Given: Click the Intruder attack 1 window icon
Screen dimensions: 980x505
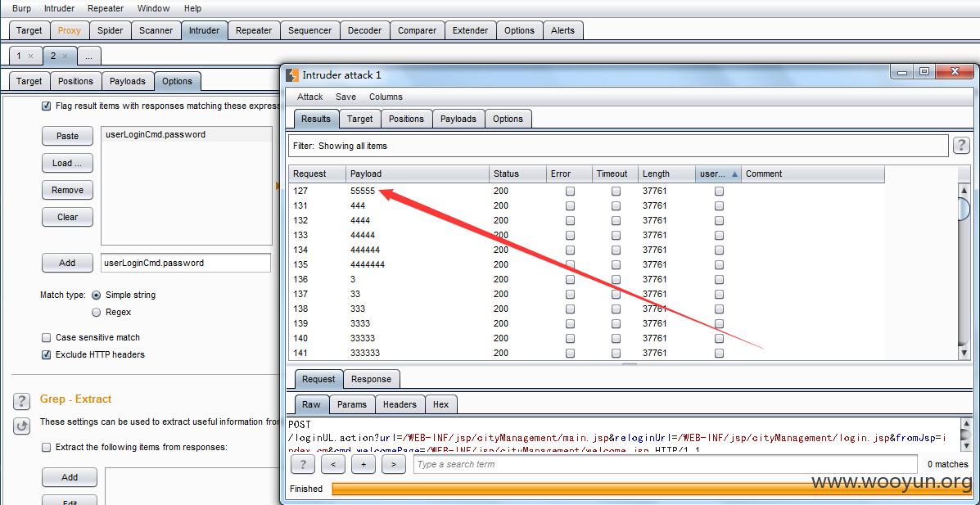Looking at the screenshot, I should [292, 75].
